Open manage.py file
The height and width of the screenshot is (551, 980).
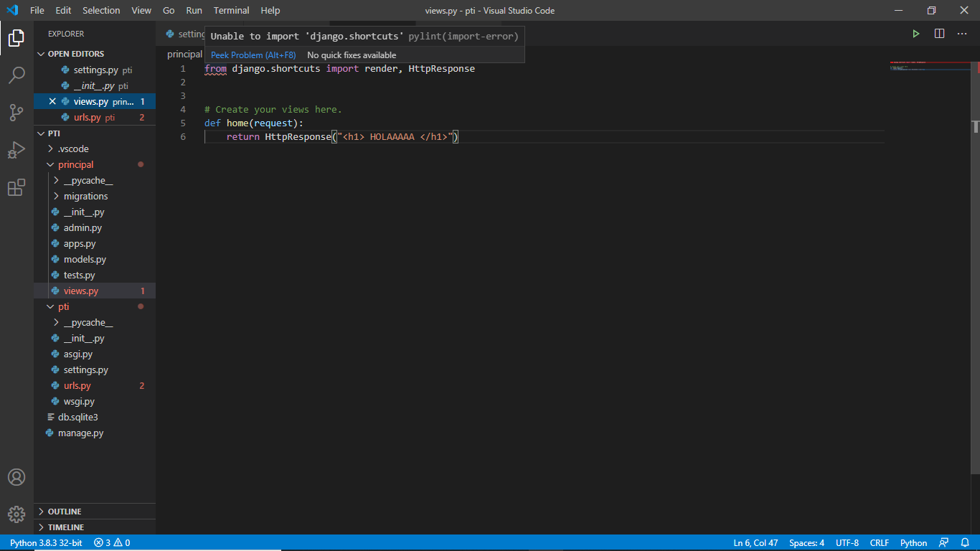[x=95, y=433]
